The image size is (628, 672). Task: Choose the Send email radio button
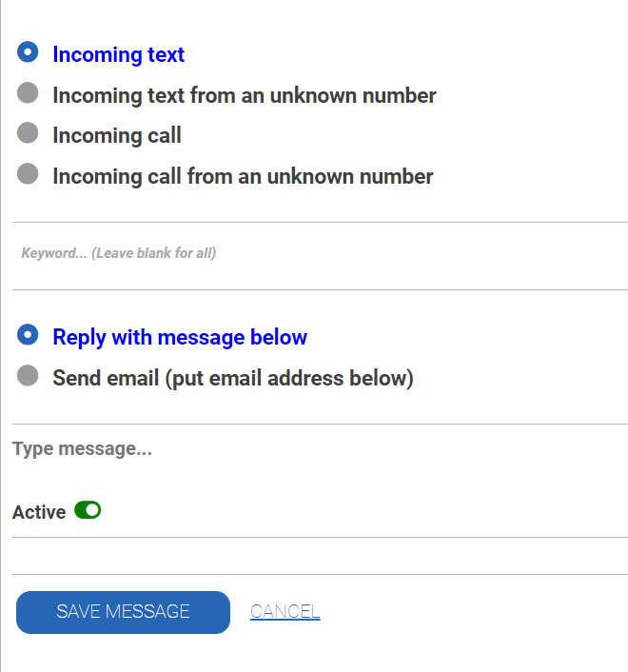(28, 376)
